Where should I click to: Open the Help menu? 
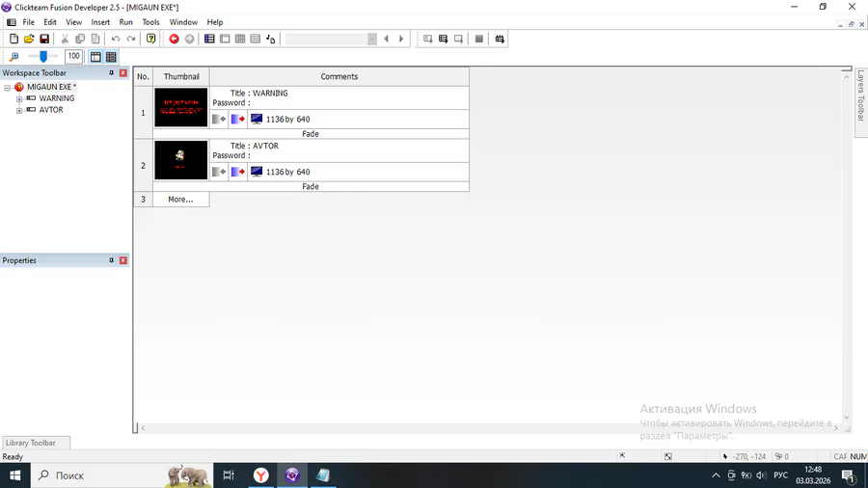215,22
